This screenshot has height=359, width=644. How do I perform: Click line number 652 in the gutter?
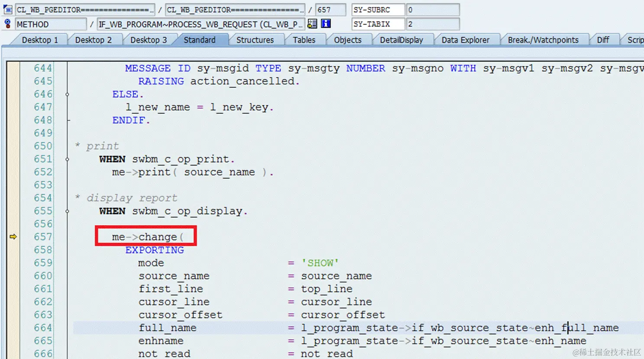[43, 172]
